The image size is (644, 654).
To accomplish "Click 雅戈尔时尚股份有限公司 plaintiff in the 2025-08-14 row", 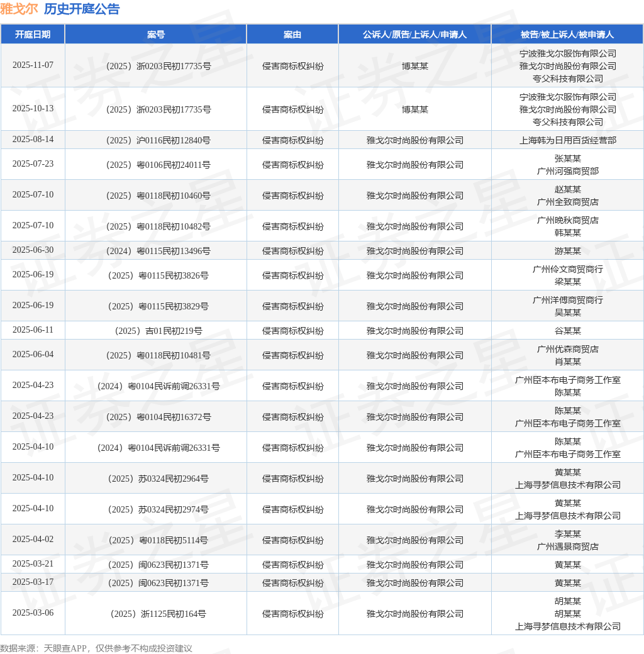I will pyautogui.click(x=414, y=141).
